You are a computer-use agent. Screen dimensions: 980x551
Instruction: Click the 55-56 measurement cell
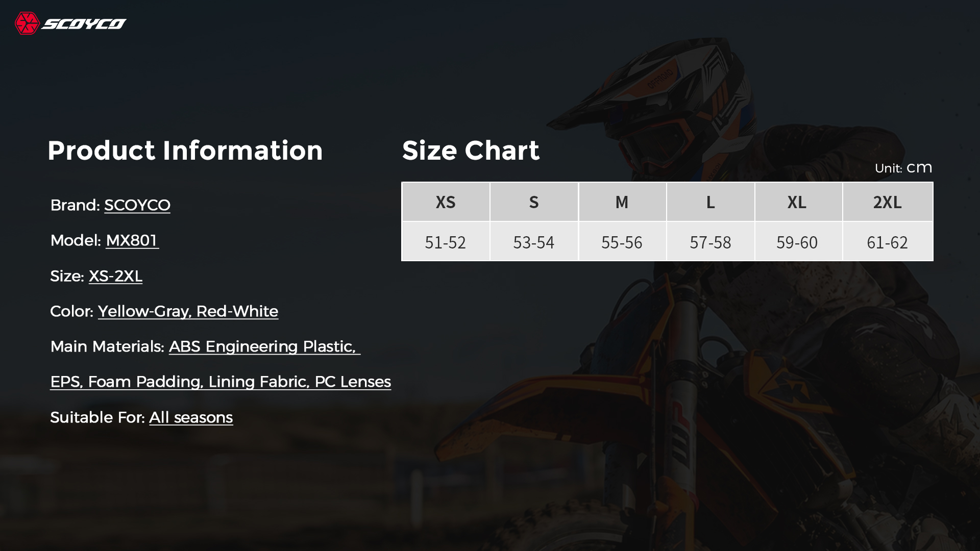point(622,241)
